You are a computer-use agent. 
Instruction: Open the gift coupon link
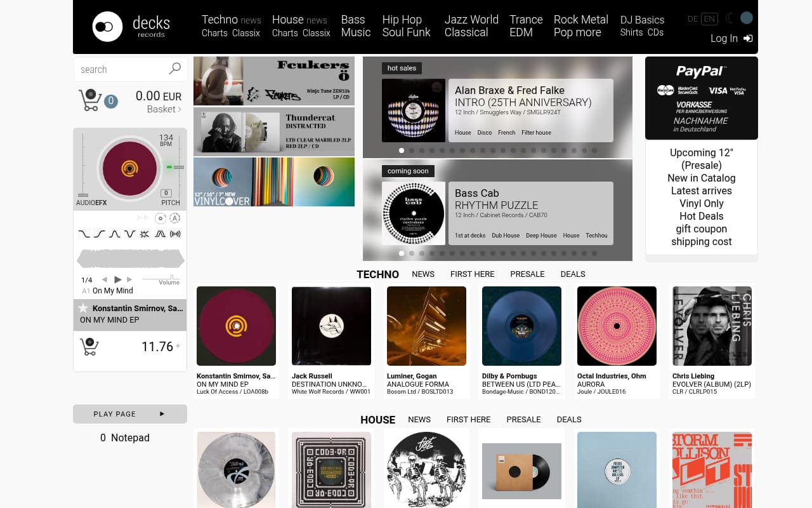click(702, 229)
